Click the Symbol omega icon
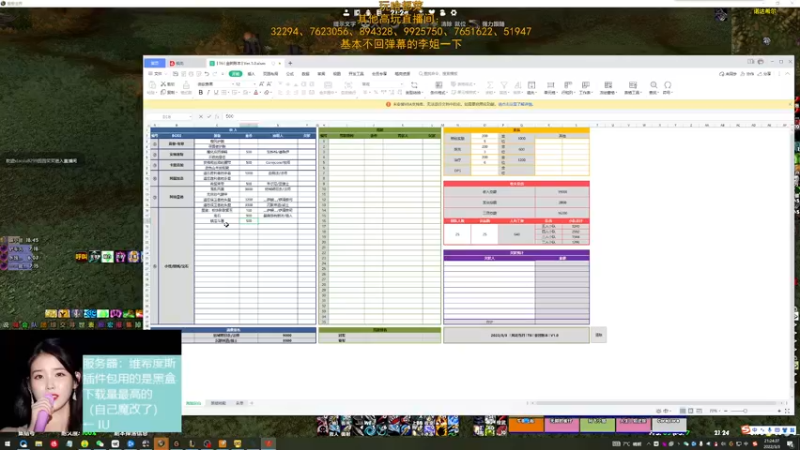 pyautogui.click(x=667, y=85)
